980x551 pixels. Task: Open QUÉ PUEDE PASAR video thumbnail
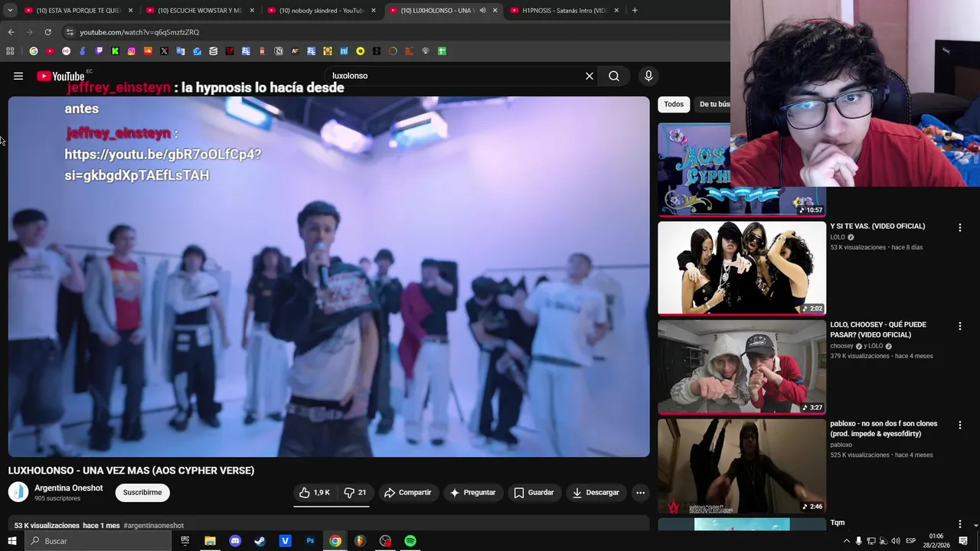(x=742, y=367)
